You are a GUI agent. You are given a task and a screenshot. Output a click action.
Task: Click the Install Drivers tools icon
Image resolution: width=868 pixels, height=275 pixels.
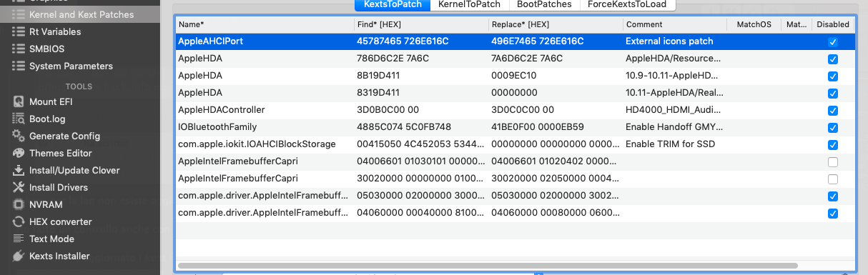coord(18,187)
